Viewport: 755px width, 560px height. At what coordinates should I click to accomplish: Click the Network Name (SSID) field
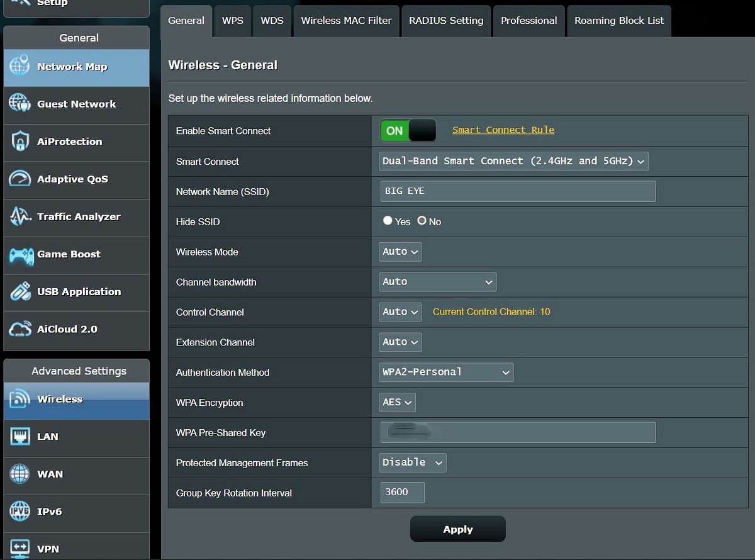tap(518, 191)
